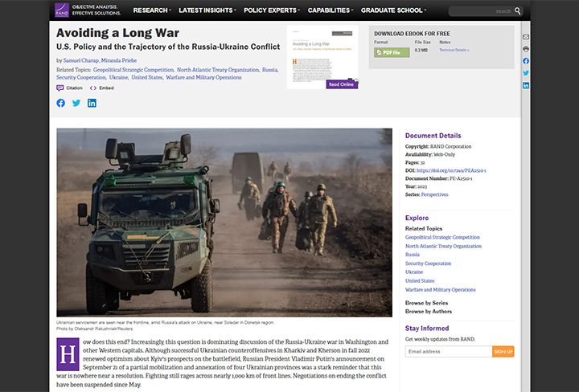The height and width of the screenshot is (392, 579).
Task: Share on Facebook below the title
Action: (60, 103)
